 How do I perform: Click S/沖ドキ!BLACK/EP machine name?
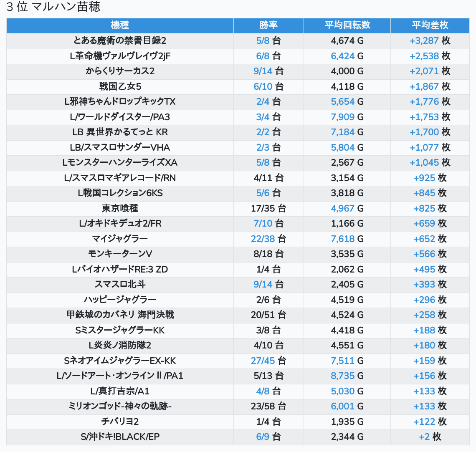[x=120, y=437]
